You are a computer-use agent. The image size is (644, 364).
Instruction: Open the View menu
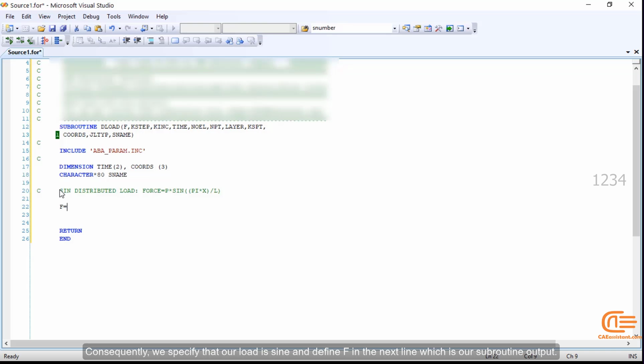click(x=44, y=16)
